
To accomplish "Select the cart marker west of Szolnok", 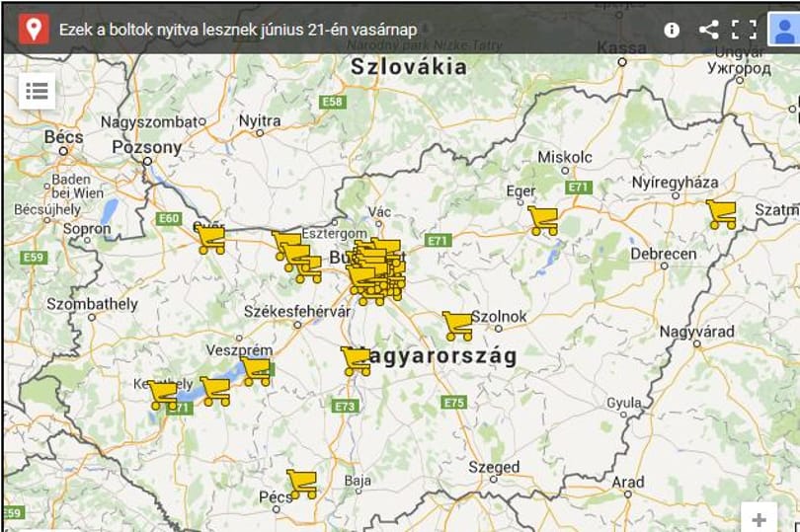I will (457, 326).
